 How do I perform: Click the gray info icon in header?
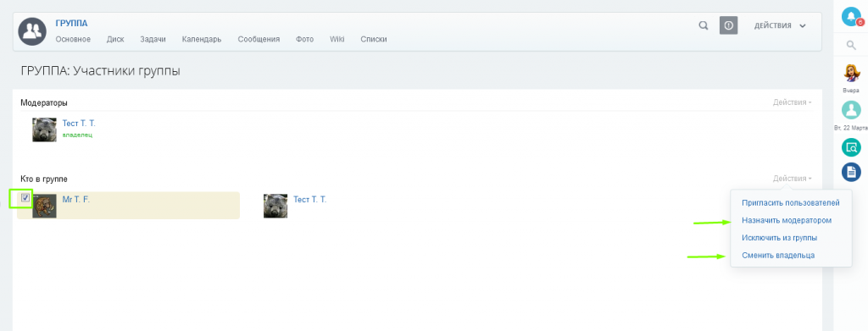(728, 25)
